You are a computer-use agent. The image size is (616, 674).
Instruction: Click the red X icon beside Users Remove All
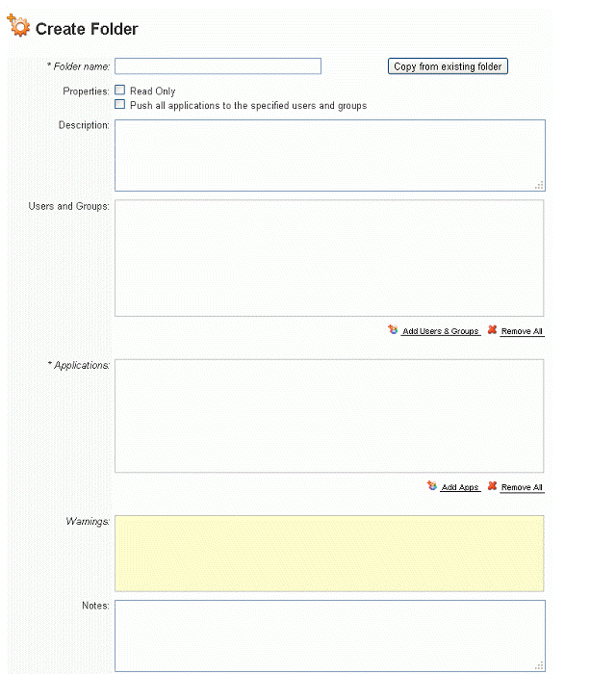tap(492, 329)
